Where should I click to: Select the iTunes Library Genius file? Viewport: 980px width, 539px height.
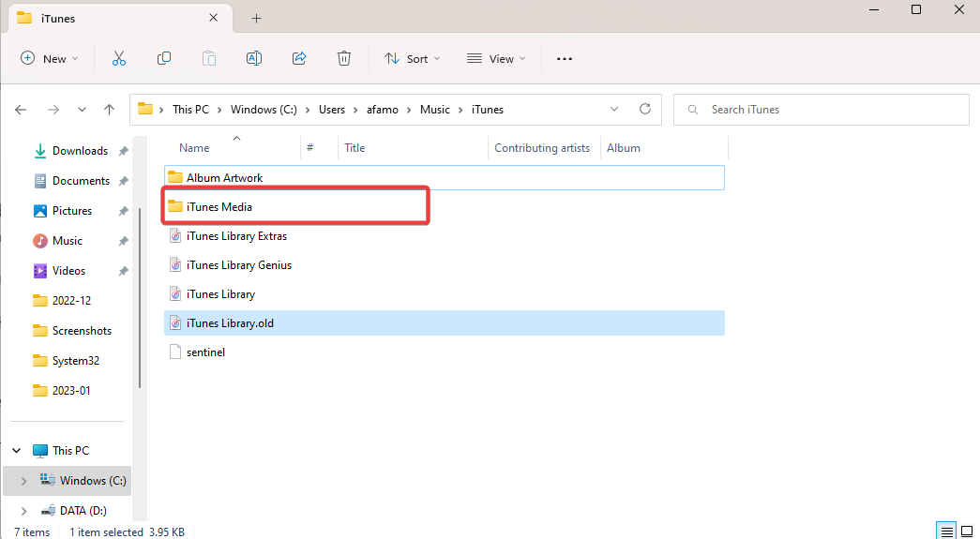tap(444, 265)
